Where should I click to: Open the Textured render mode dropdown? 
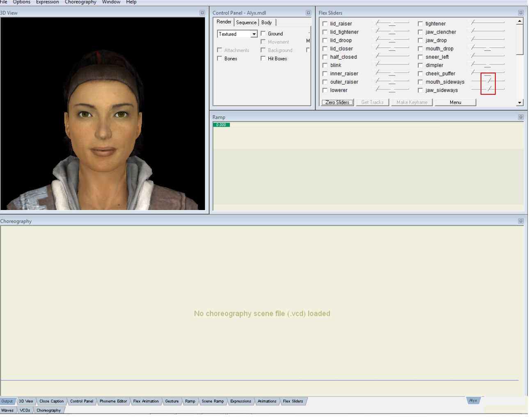254,34
